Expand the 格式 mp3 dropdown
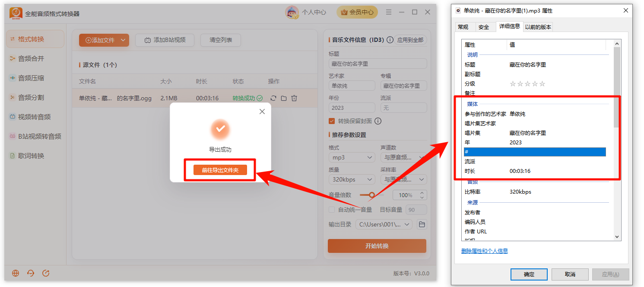Image resolution: width=644 pixels, height=287 pixels. point(352,157)
